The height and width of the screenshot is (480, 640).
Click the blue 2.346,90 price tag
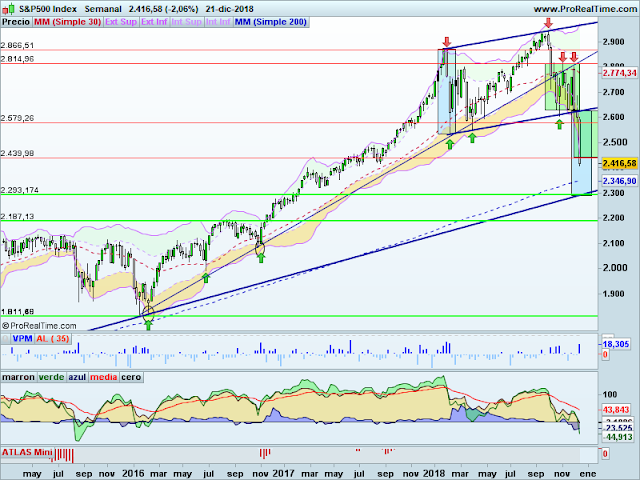(x=619, y=181)
